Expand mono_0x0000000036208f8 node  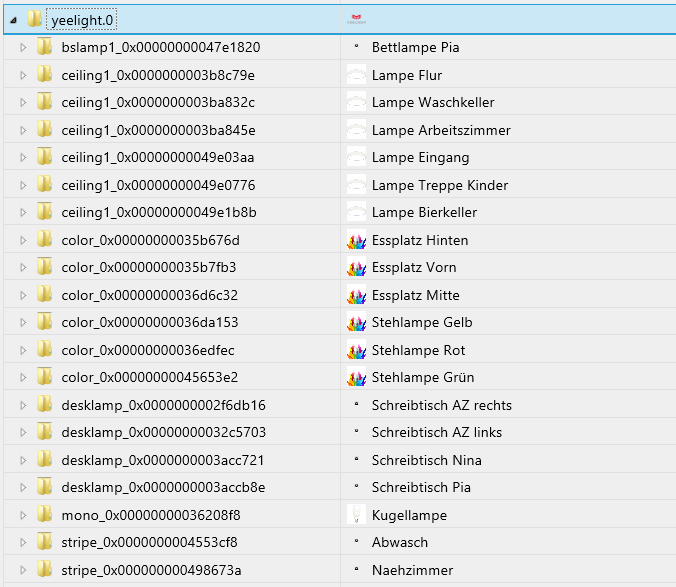tap(23, 515)
